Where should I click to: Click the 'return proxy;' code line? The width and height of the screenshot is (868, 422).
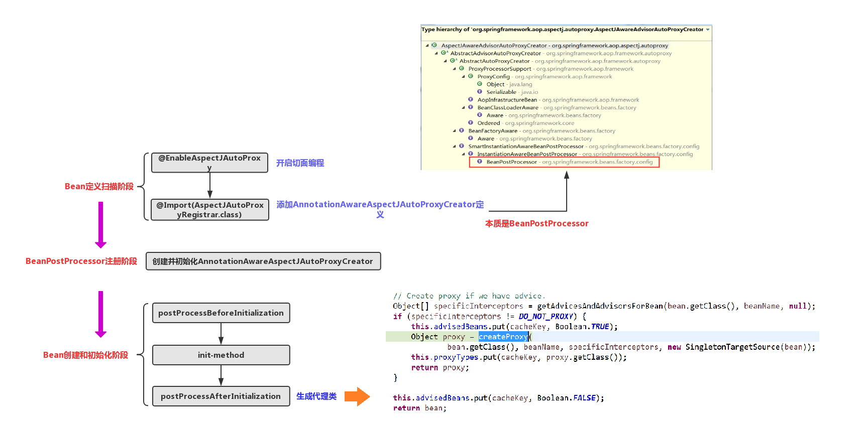(x=440, y=367)
